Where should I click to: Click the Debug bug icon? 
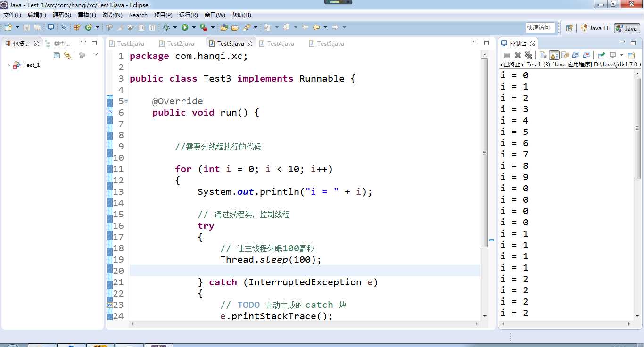[x=166, y=28]
